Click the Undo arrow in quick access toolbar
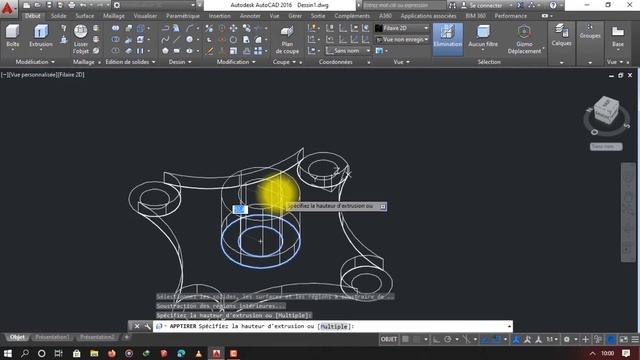 (83, 5)
